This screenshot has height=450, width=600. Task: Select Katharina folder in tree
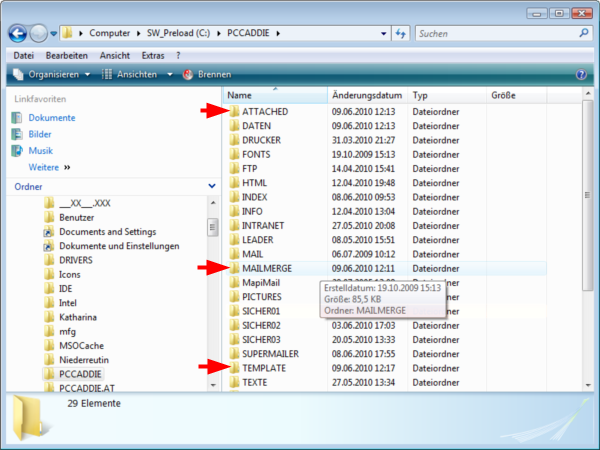pos(78,317)
